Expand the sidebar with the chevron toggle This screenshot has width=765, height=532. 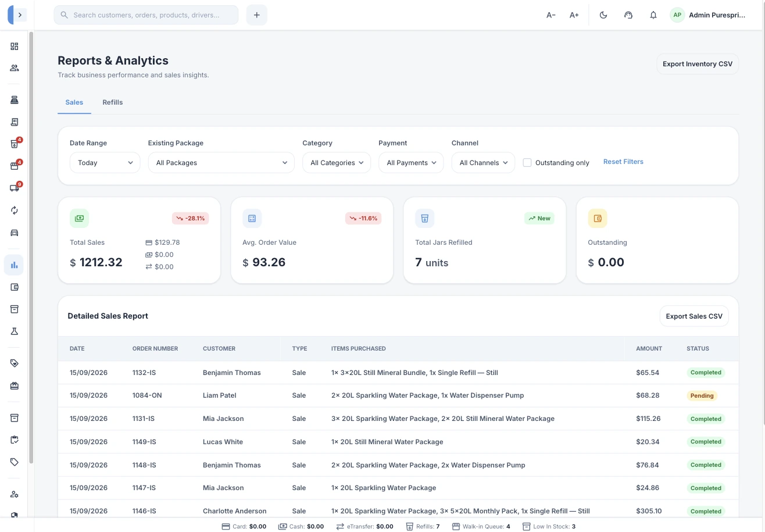click(x=20, y=15)
